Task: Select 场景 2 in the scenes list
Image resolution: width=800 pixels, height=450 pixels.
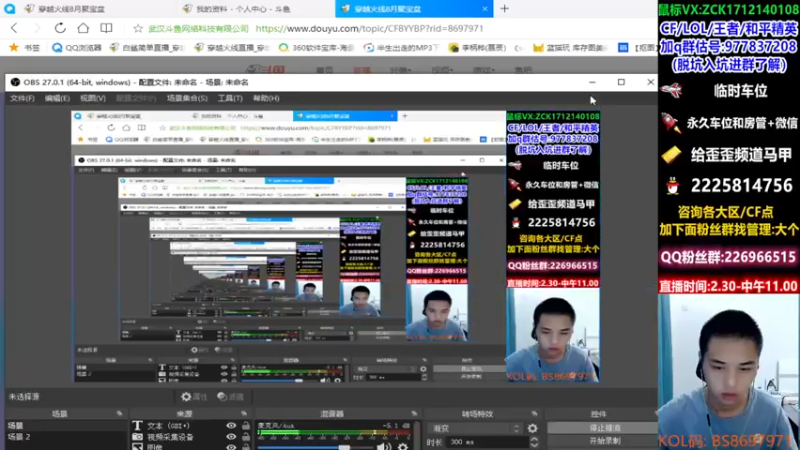Action: tap(65, 437)
